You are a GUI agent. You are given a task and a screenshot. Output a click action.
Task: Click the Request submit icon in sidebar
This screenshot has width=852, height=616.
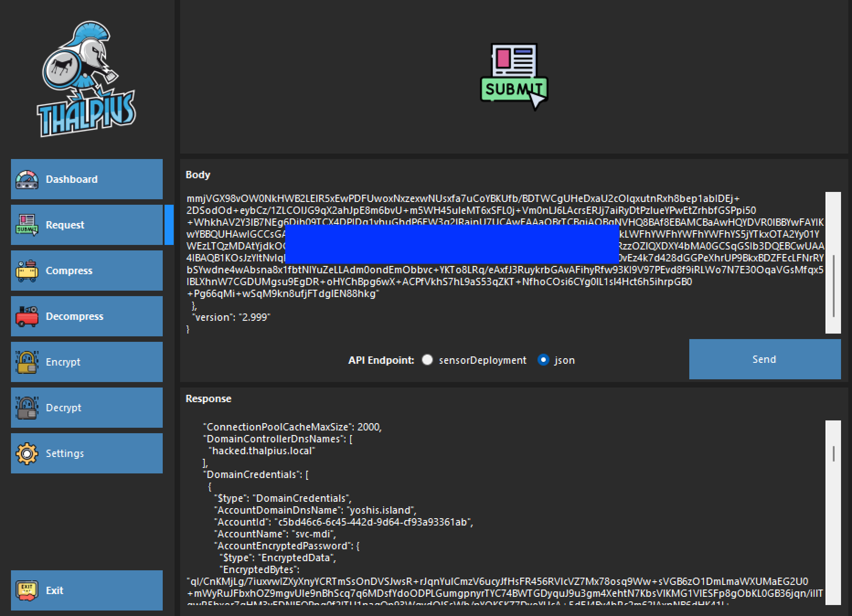(27, 225)
